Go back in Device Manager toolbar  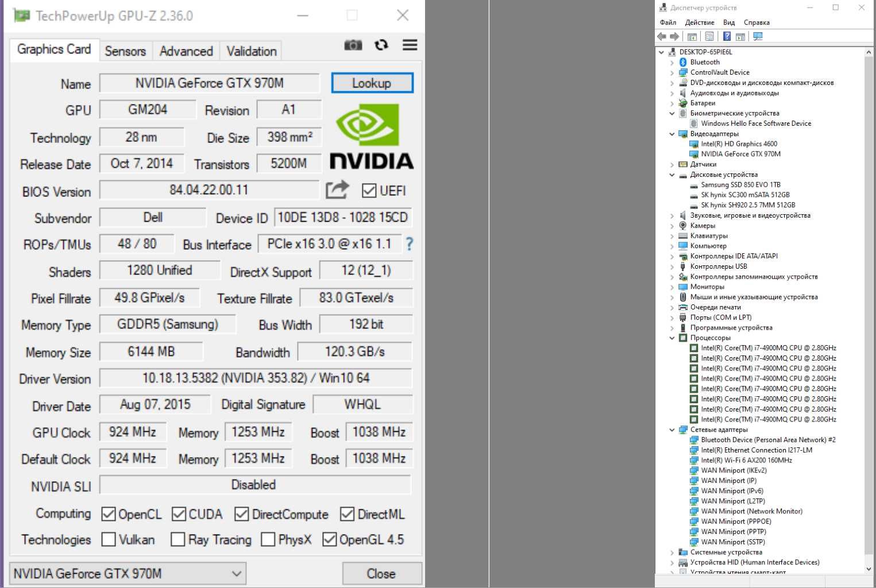662,36
